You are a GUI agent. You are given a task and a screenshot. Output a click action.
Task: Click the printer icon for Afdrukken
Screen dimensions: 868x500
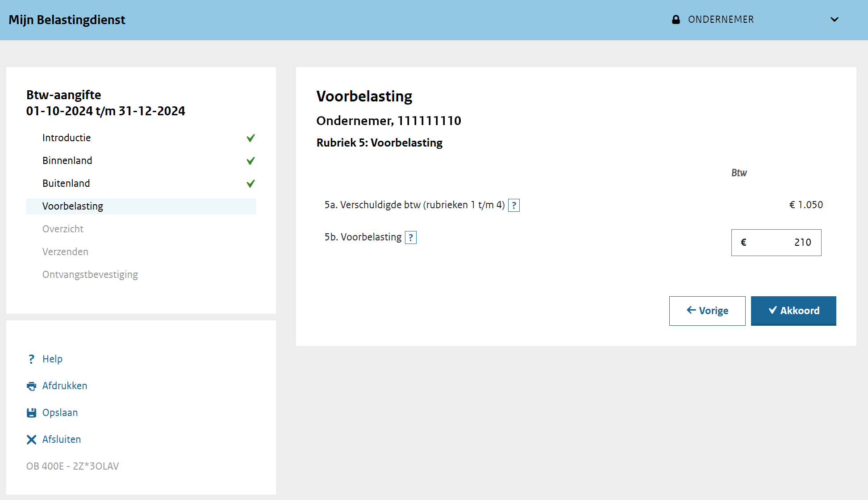(x=31, y=386)
